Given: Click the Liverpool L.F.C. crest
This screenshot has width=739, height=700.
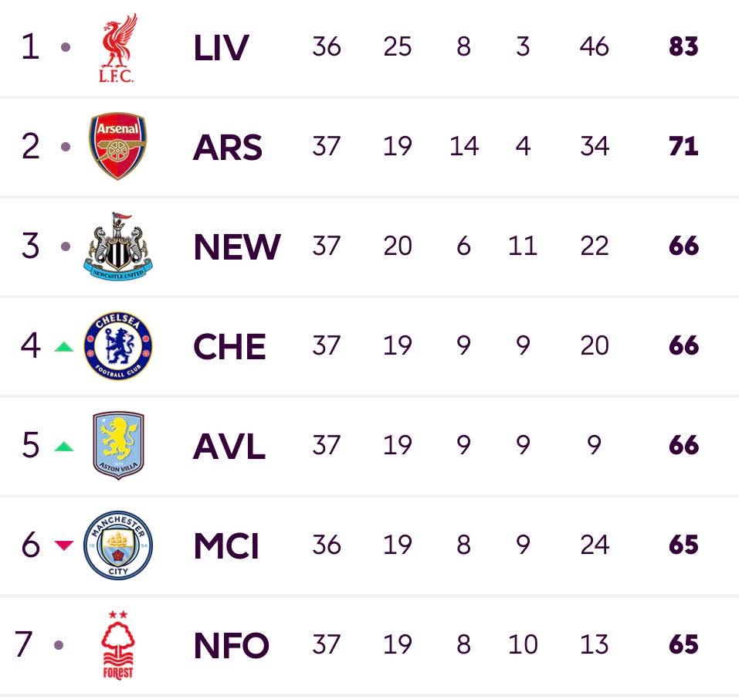Looking at the screenshot, I should click(x=118, y=48).
